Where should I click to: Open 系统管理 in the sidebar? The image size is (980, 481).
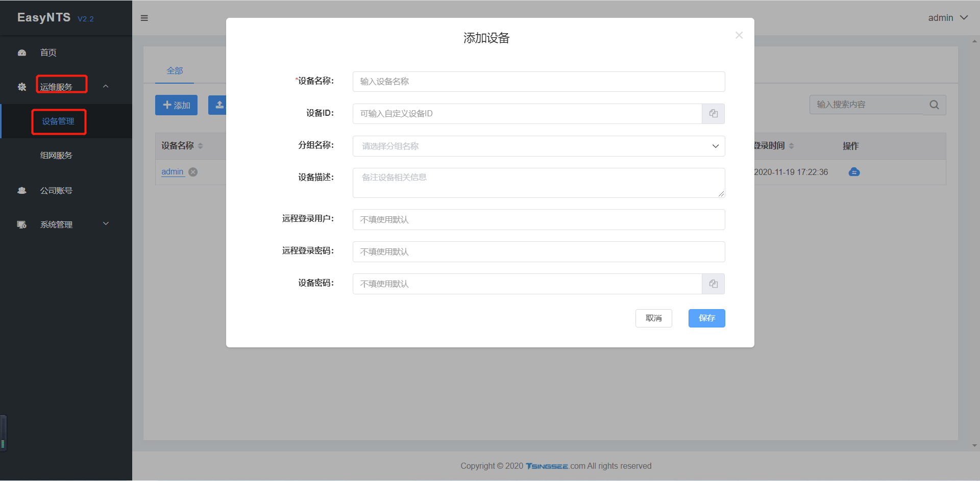(x=56, y=224)
